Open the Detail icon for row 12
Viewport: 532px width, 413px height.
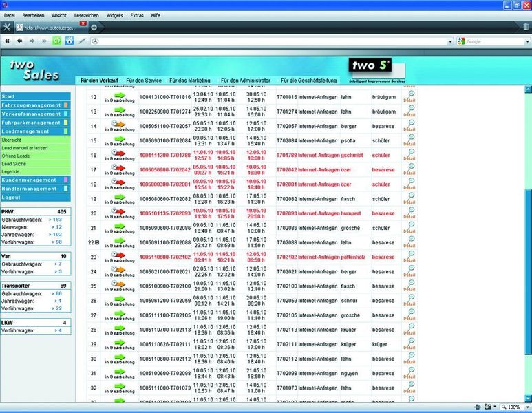pyautogui.click(x=409, y=97)
